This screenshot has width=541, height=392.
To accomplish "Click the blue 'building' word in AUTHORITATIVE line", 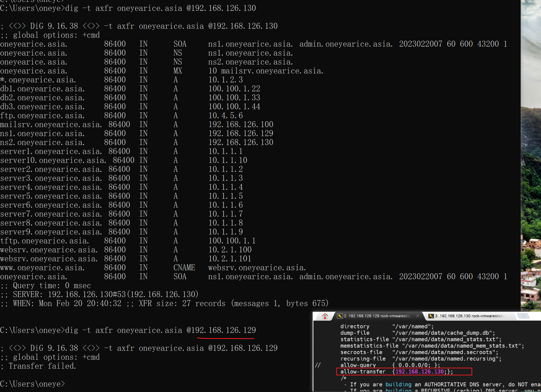I will [398, 384].
